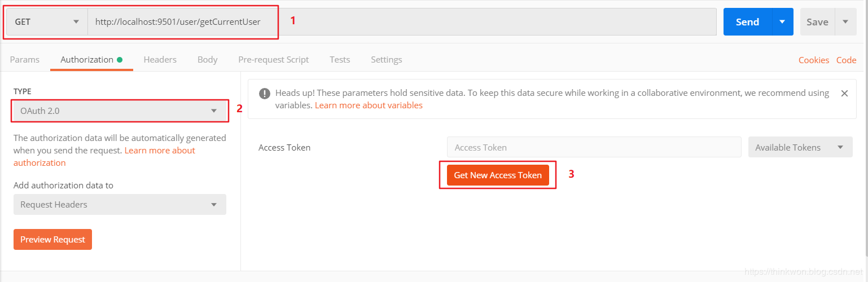The width and height of the screenshot is (868, 282).
Task: Click into the Access Token input field
Action: click(x=593, y=148)
